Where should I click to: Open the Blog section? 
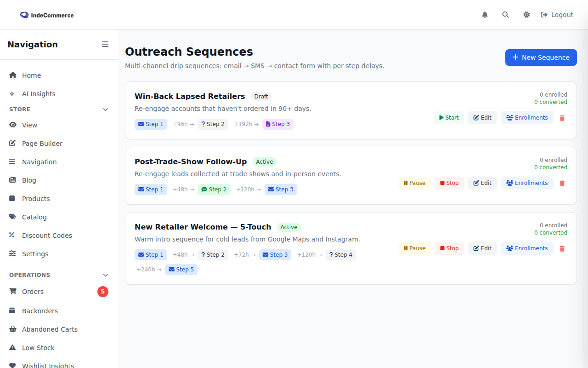click(x=59, y=180)
